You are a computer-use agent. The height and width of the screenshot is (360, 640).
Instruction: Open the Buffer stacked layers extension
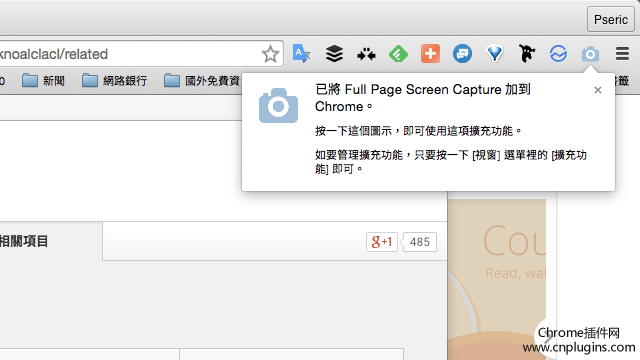(334, 53)
